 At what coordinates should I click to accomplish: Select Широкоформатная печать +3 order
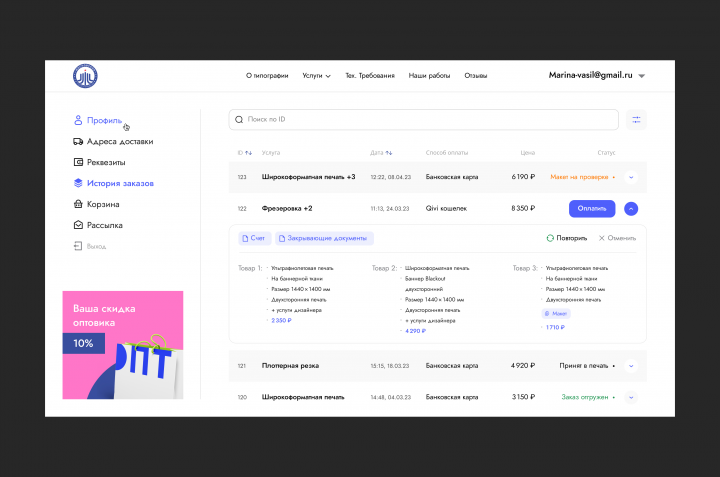coord(308,177)
